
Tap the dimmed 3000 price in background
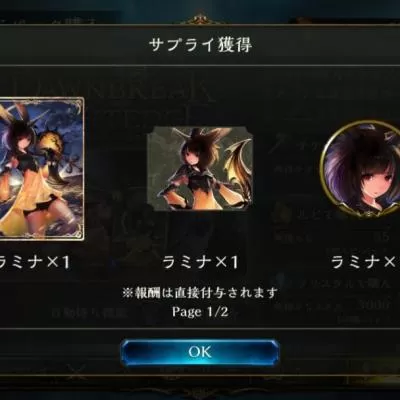(x=374, y=304)
